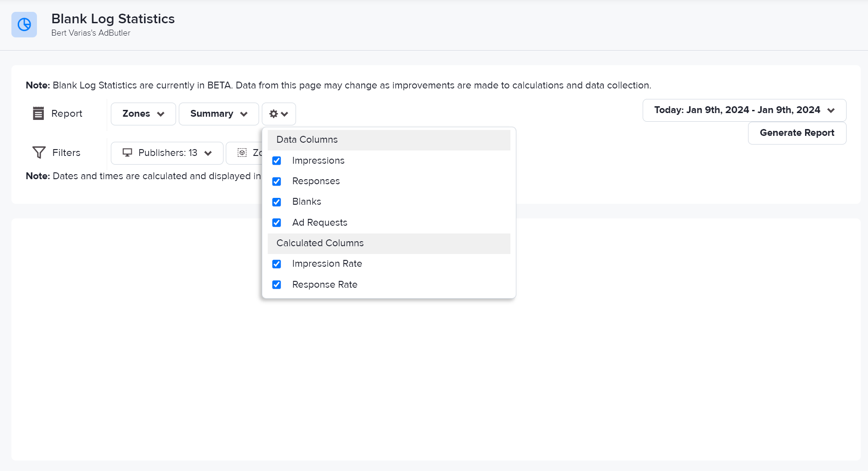
Task: Click the Publishers monitor icon
Action: tap(127, 153)
